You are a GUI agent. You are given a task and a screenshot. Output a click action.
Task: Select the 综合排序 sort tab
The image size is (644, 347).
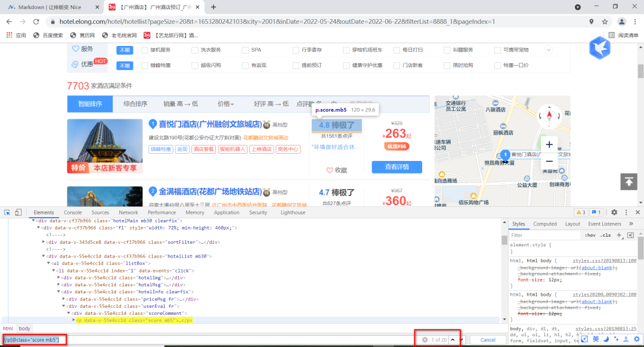[135, 104]
